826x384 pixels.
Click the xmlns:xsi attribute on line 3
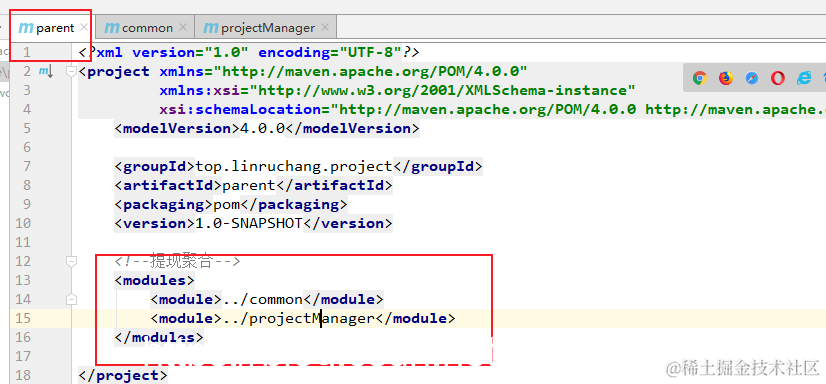tap(200, 91)
